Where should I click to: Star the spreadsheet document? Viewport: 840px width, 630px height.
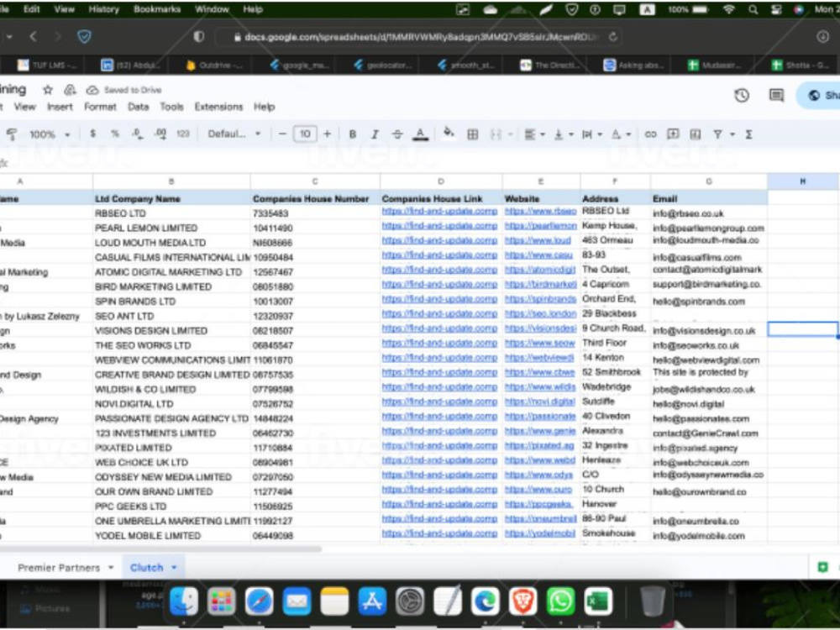pyautogui.click(x=48, y=90)
